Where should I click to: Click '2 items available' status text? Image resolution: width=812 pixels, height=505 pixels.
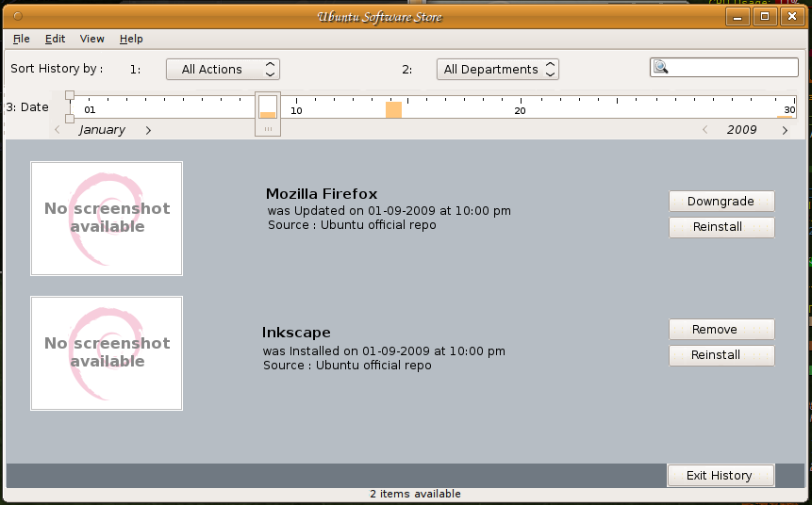coord(415,494)
